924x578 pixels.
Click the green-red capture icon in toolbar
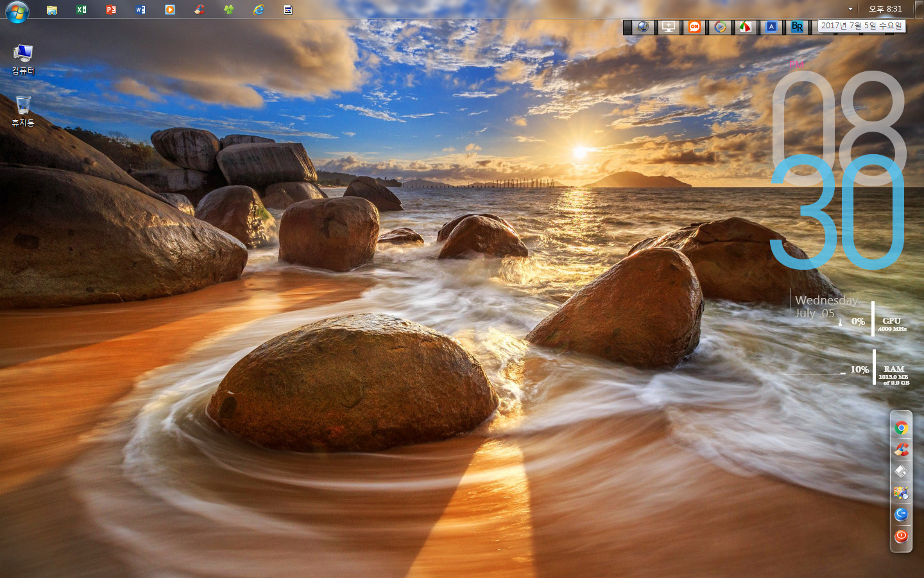point(746,27)
